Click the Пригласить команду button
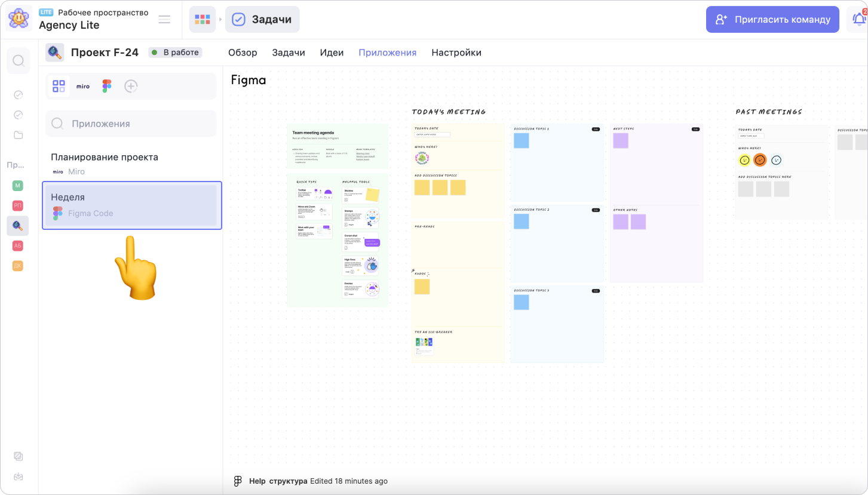 coord(772,19)
